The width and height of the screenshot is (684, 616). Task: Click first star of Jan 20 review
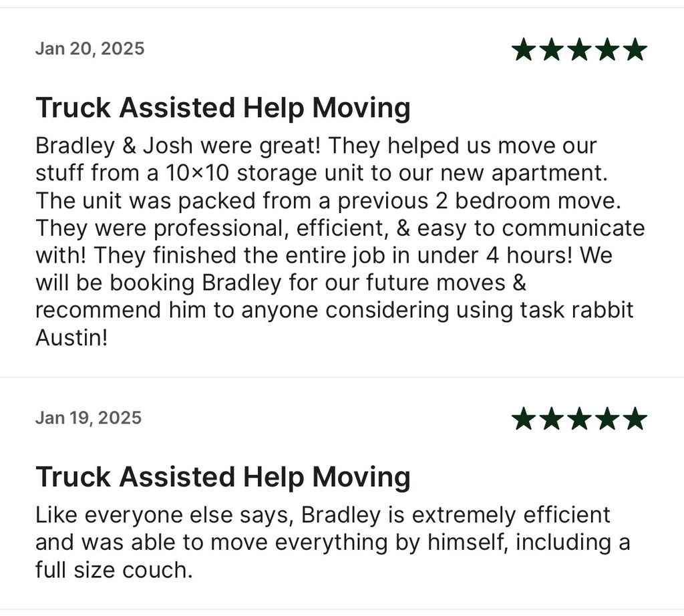[x=524, y=49]
